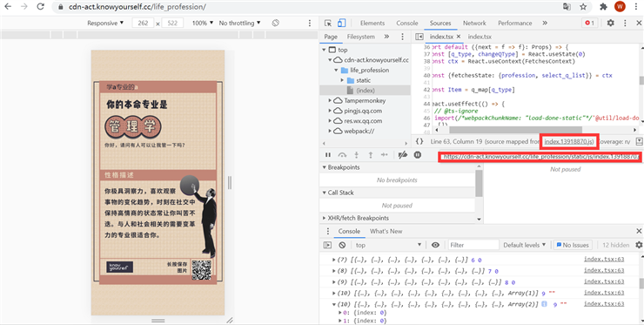The width and height of the screenshot is (644, 325).
Task: Collapse the life_profession folder
Action: tap(337, 70)
